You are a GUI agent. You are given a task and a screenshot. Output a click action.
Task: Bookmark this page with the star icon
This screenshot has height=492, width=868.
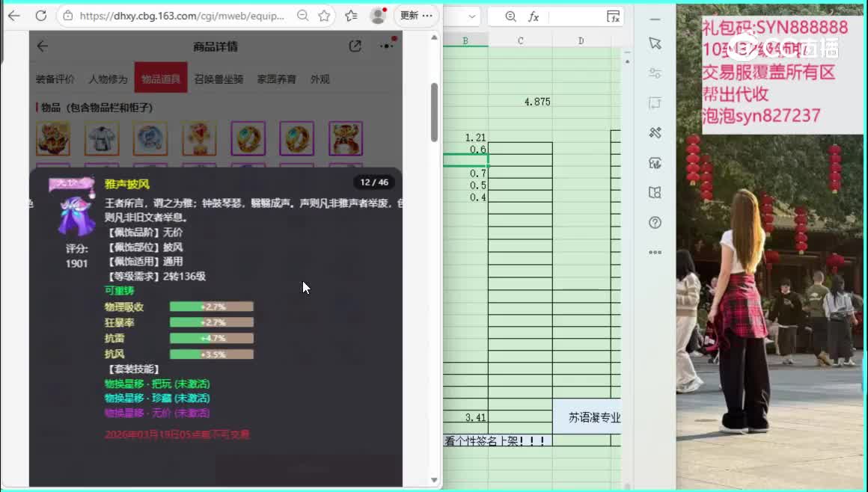(325, 16)
